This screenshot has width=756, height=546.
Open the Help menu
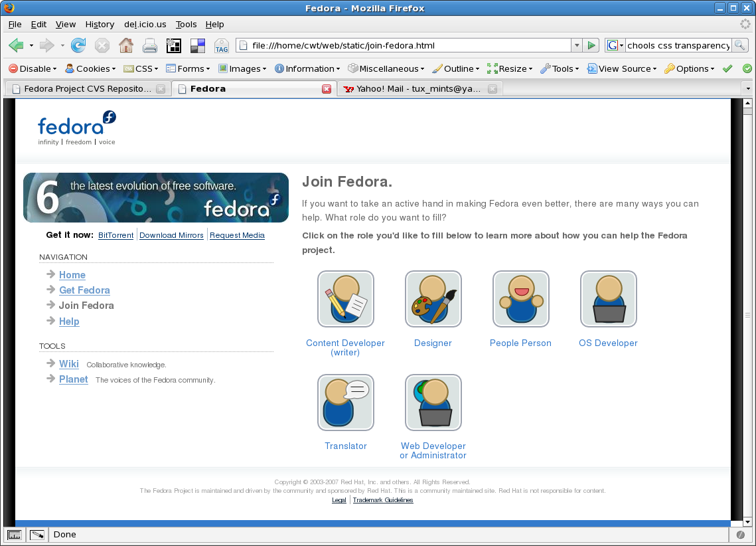click(214, 24)
